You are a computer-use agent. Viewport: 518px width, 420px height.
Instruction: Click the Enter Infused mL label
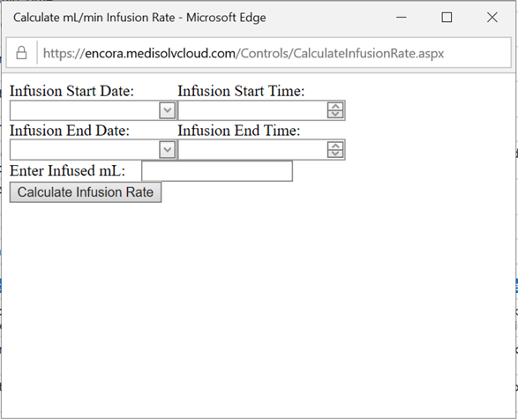point(67,171)
